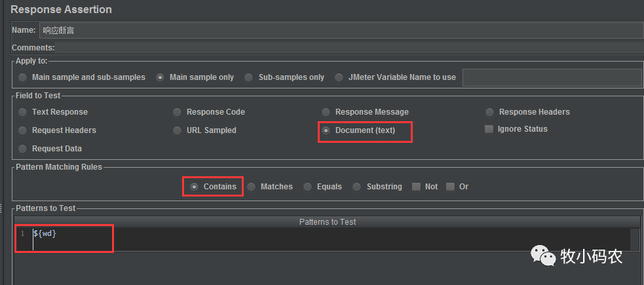Select the Matches pattern rule
The width and height of the screenshot is (644, 285).
click(252, 187)
